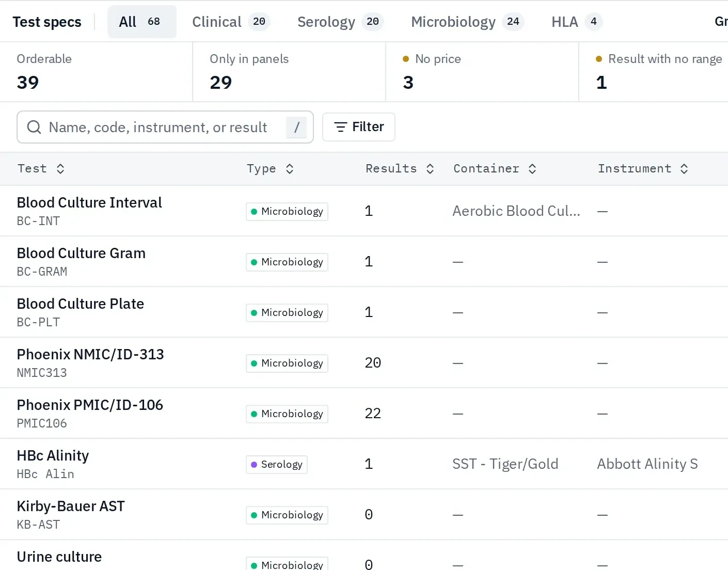Image resolution: width=728 pixels, height=570 pixels.
Task: Click the Microbiology tag on Kirby-Bauer AST
Action: point(287,515)
